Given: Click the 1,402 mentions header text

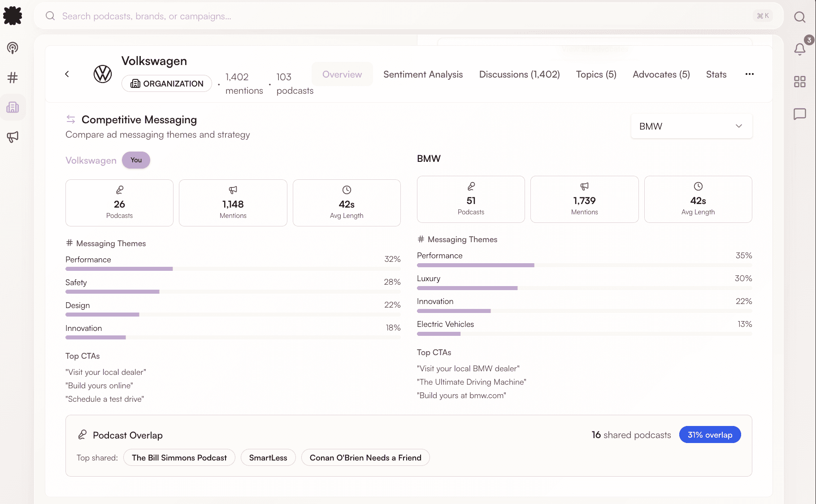Looking at the screenshot, I should pos(244,83).
